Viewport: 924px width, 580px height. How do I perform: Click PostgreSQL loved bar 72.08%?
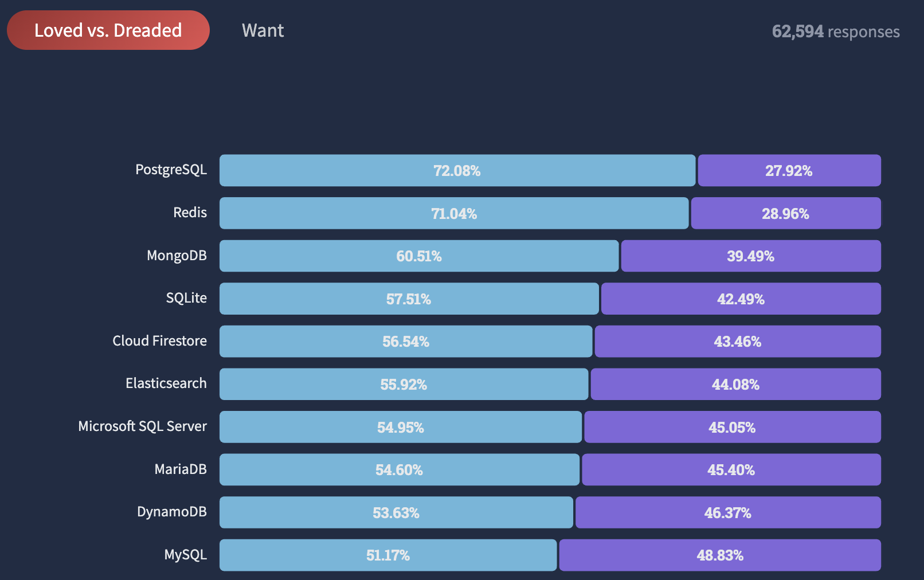(x=457, y=170)
